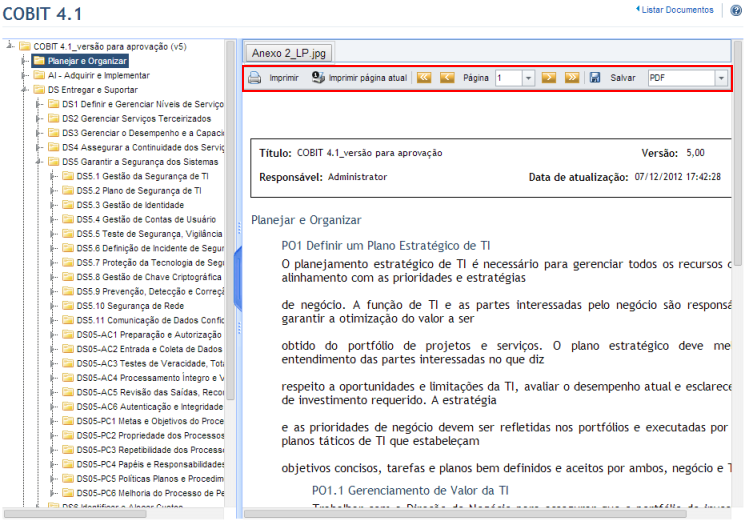Select DS5.5 Teste de Segurança tree item
The image size is (745, 521).
149,234
